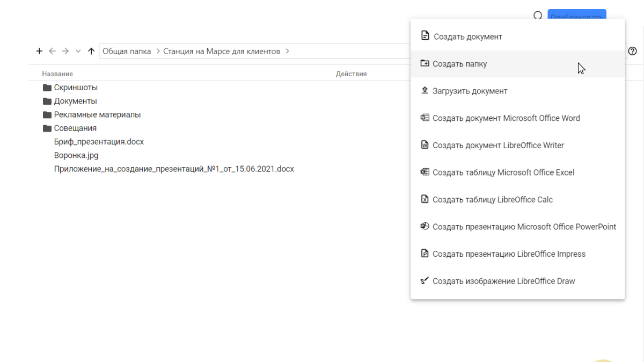
Task: Click the search magnifier icon
Action: pyautogui.click(x=538, y=16)
